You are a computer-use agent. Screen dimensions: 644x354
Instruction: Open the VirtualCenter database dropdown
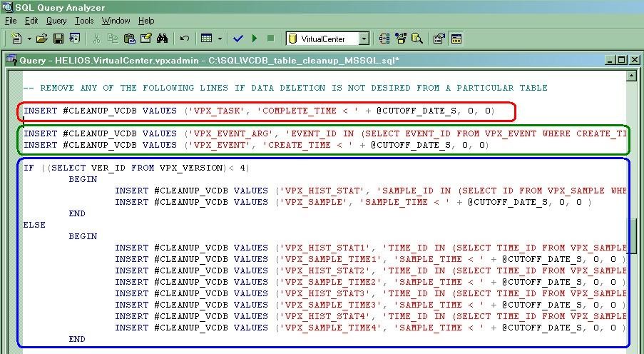point(364,39)
